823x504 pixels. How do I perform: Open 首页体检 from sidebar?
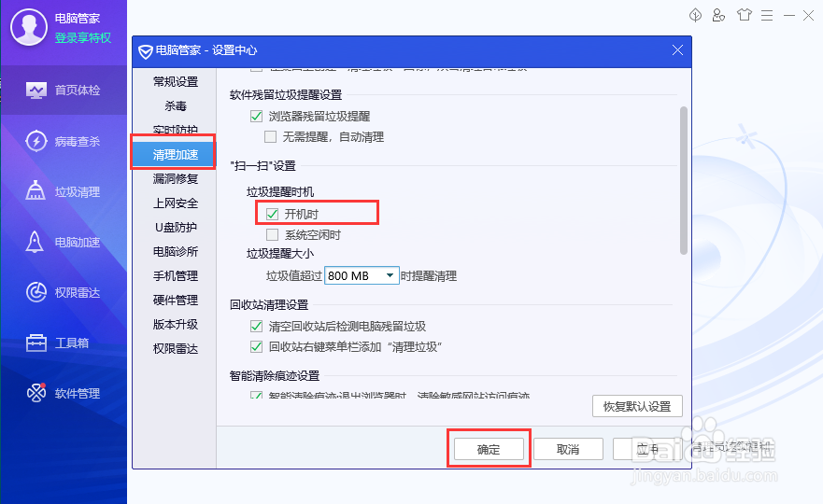pos(63,91)
